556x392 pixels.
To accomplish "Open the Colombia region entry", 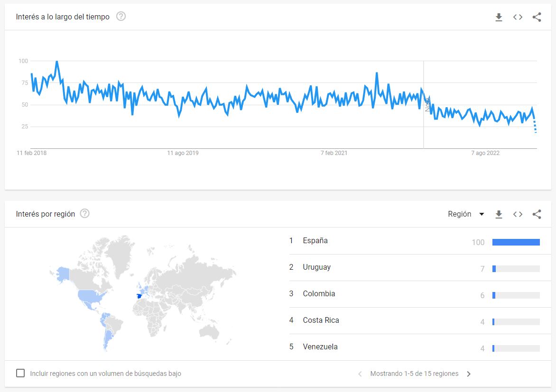I will coord(319,294).
